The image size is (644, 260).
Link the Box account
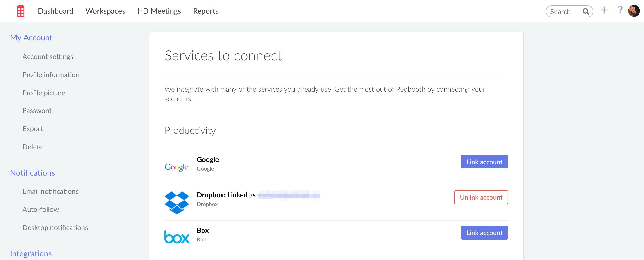click(484, 233)
